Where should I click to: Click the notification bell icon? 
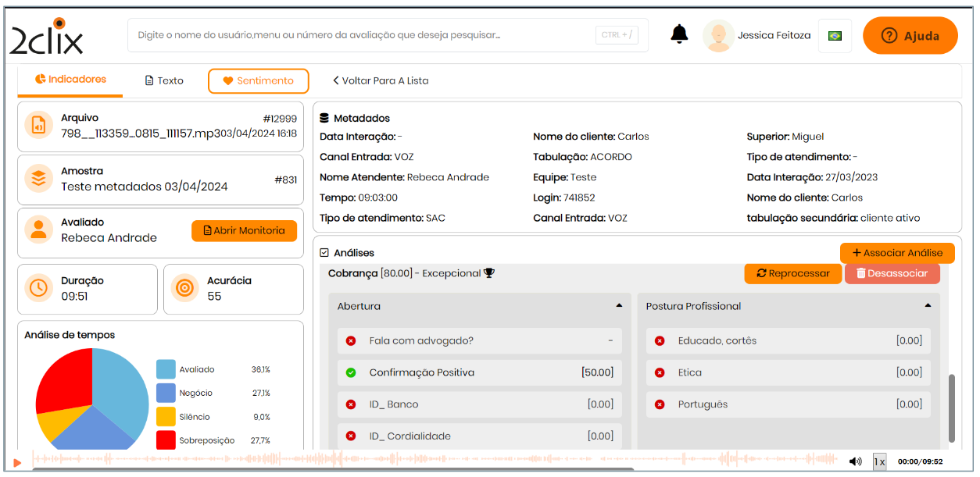point(679,34)
